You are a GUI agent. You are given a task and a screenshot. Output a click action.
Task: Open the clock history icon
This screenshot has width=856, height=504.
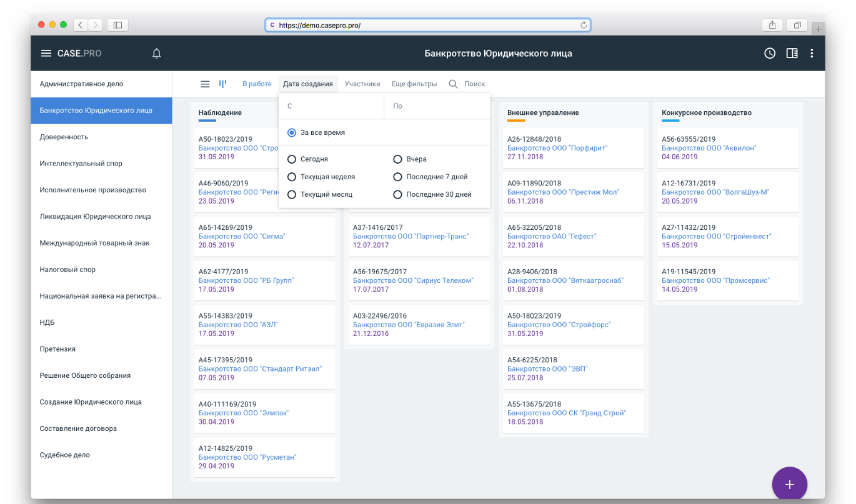click(x=770, y=54)
